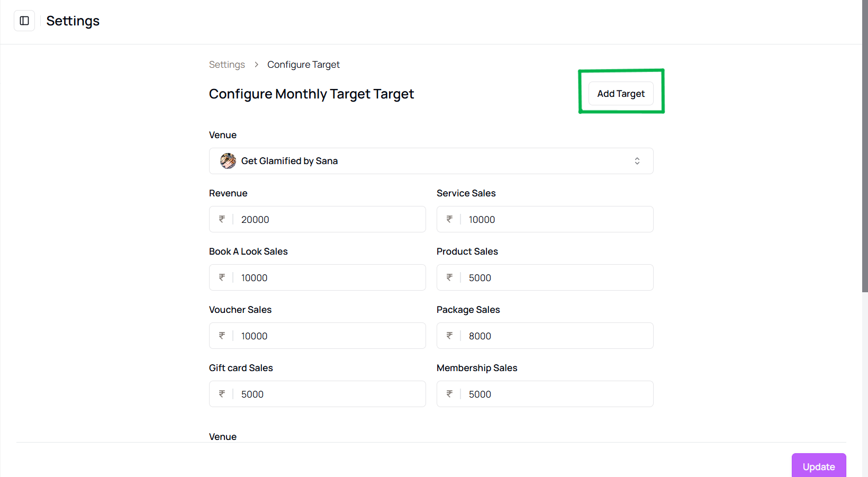Click the rupee icon in Product Sales field
This screenshot has height=477, width=868.
pyautogui.click(x=450, y=277)
